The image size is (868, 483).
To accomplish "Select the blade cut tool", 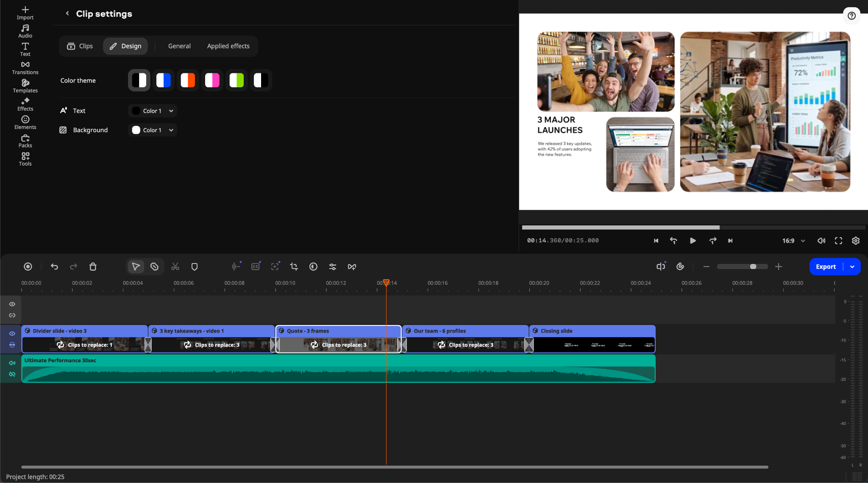I will [155, 266].
